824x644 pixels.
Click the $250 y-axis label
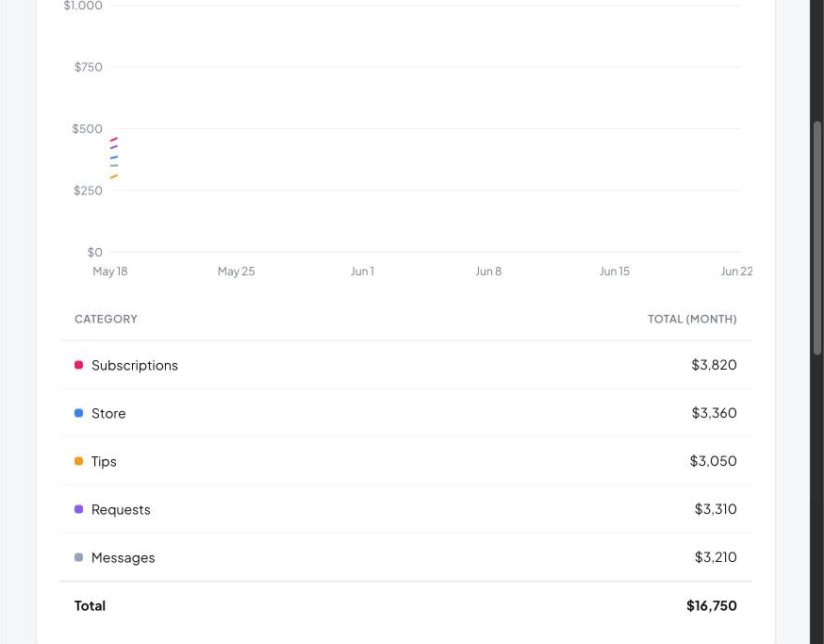click(88, 190)
